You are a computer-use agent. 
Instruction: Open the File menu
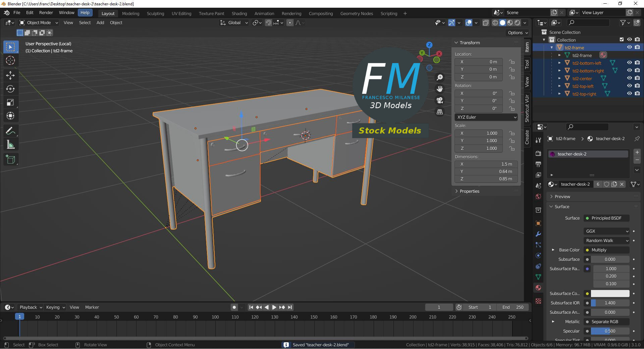click(17, 12)
